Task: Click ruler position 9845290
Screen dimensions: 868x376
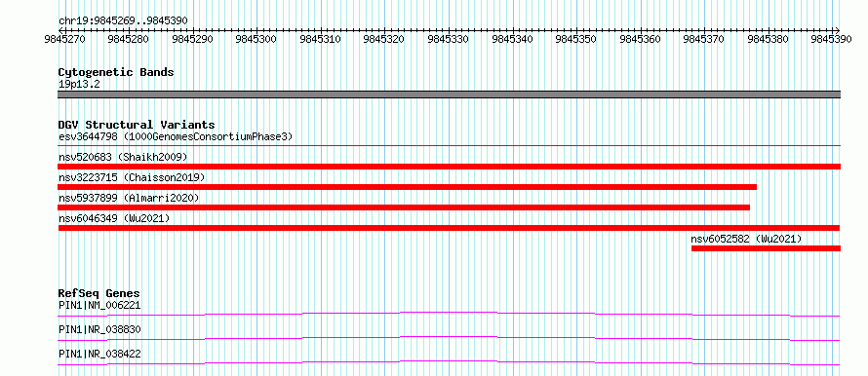Action: pyautogui.click(x=193, y=39)
